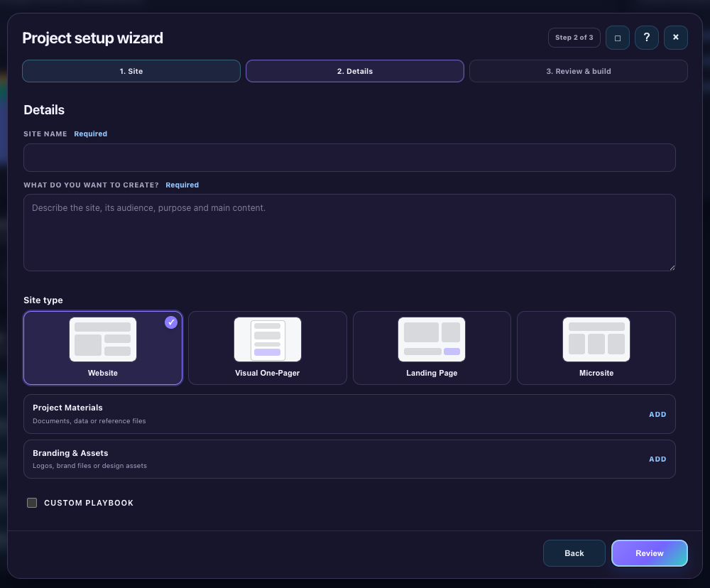Open the help question mark icon
710x588 pixels.
click(x=647, y=38)
